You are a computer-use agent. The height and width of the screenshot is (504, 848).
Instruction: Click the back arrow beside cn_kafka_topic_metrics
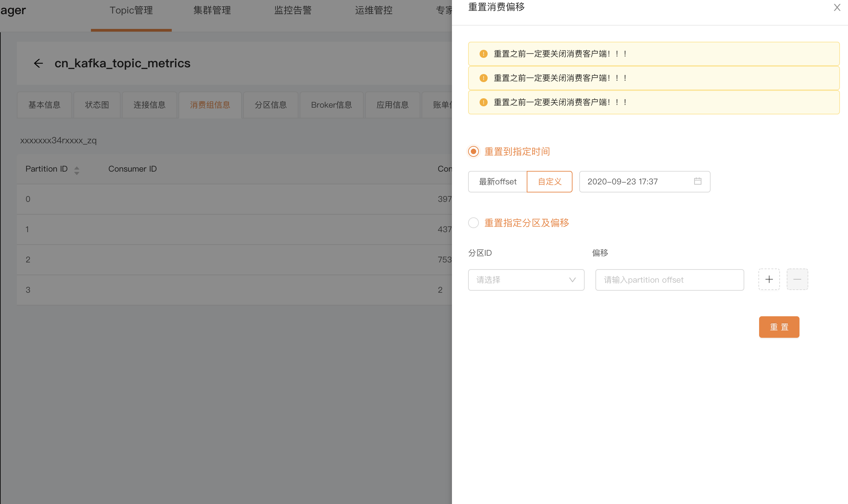(x=38, y=63)
